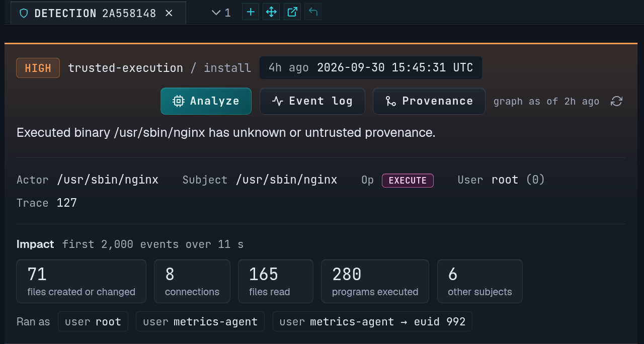Click the User value root (0)

click(518, 180)
